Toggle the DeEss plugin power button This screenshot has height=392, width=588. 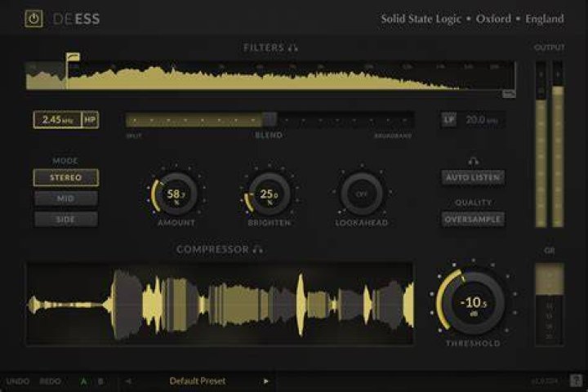click(x=33, y=19)
